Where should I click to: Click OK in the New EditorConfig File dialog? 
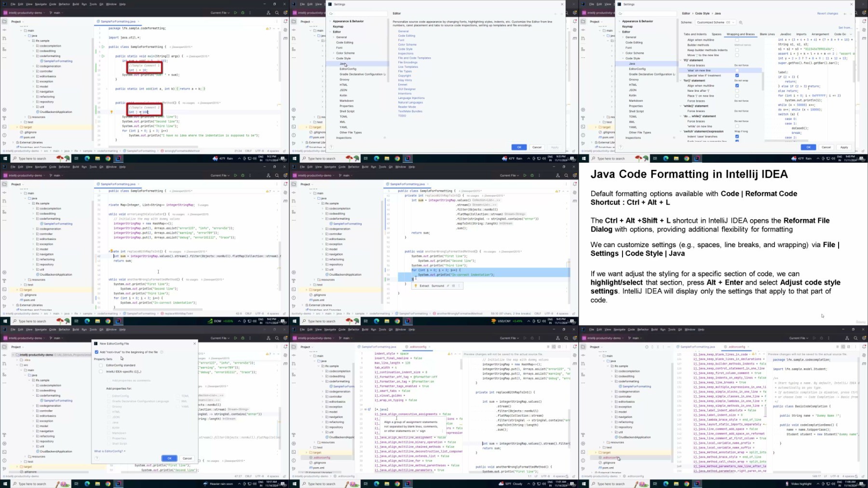tap(169, 458)
